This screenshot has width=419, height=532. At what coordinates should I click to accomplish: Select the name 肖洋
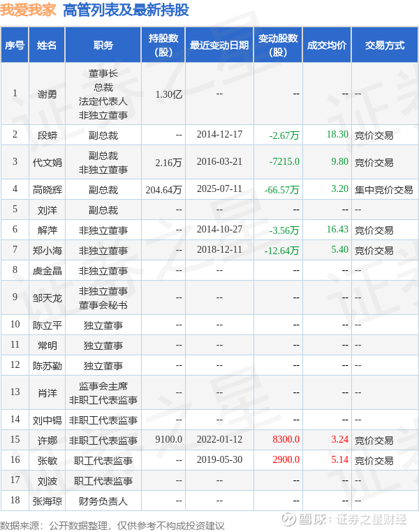(47, 393)
